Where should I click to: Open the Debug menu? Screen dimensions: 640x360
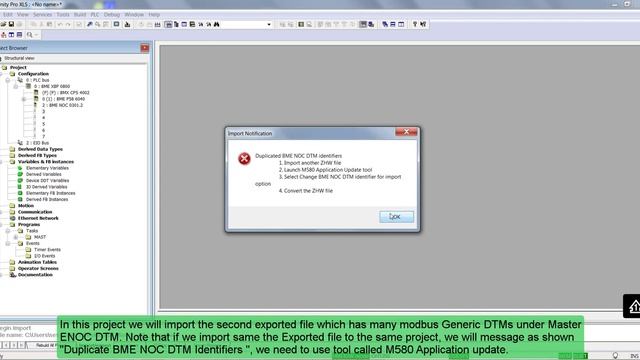coord(111,14)
